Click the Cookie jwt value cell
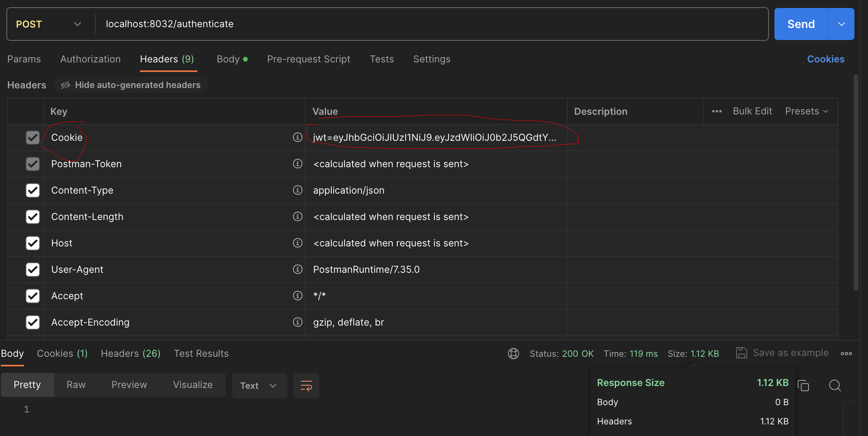 click(436, 138)
